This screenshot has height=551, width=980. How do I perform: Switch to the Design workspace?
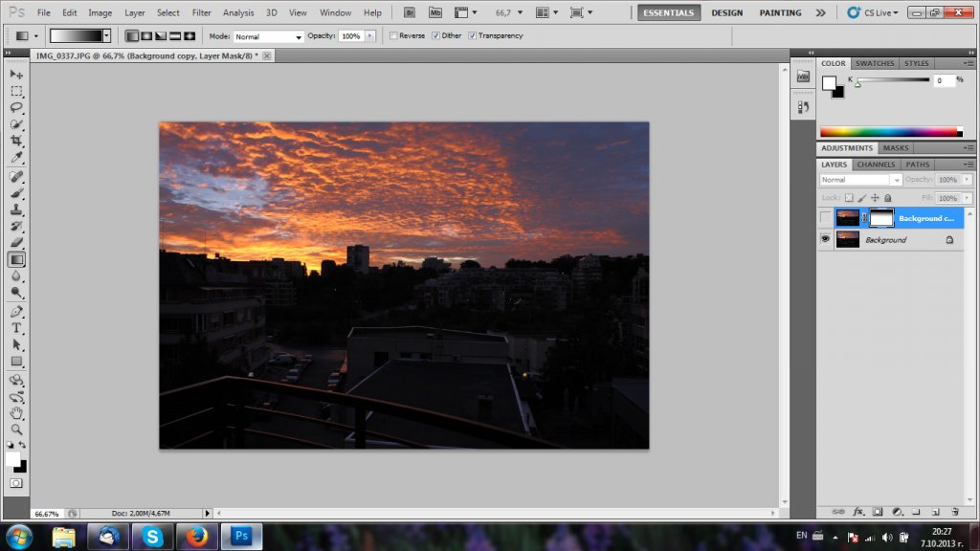pyautogui.click(x=726, y=12)
